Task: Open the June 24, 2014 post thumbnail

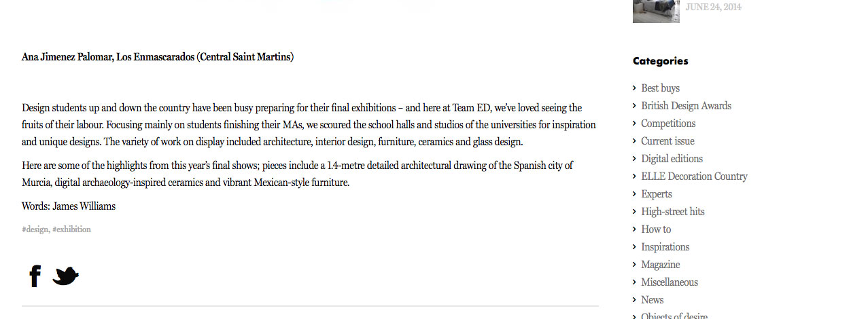Action: click(x=656, y=11)
